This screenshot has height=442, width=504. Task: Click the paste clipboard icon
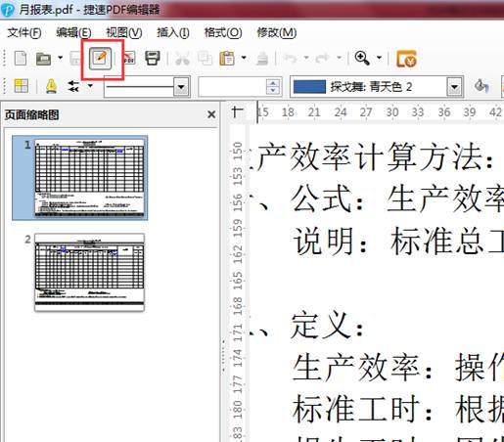click(x=227, y=59)
